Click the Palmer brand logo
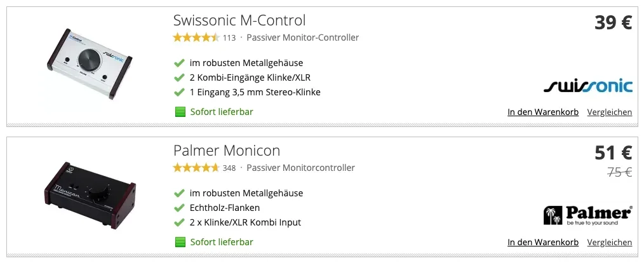 pyautogui.click(x=588, y=215)
